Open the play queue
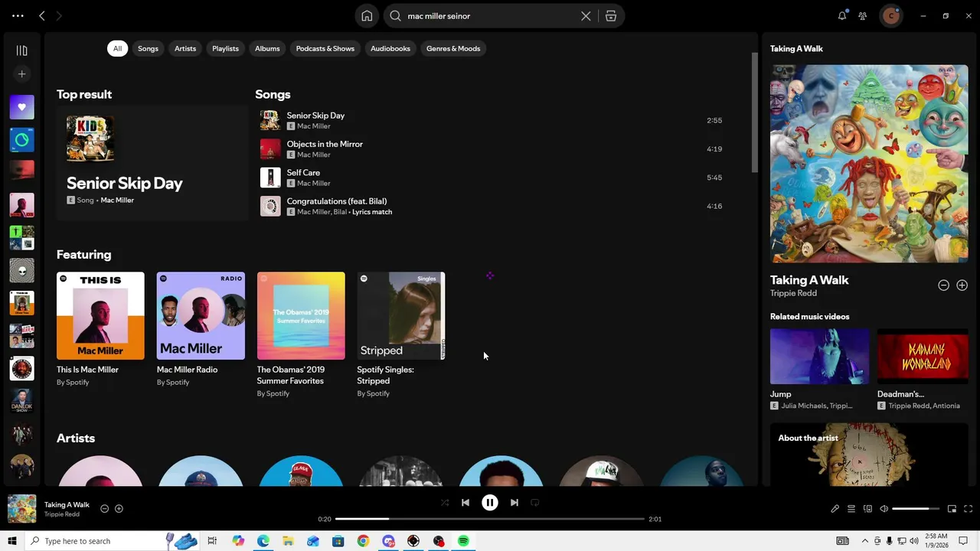This screenshot has height=551, width=980. coord(851,509)
